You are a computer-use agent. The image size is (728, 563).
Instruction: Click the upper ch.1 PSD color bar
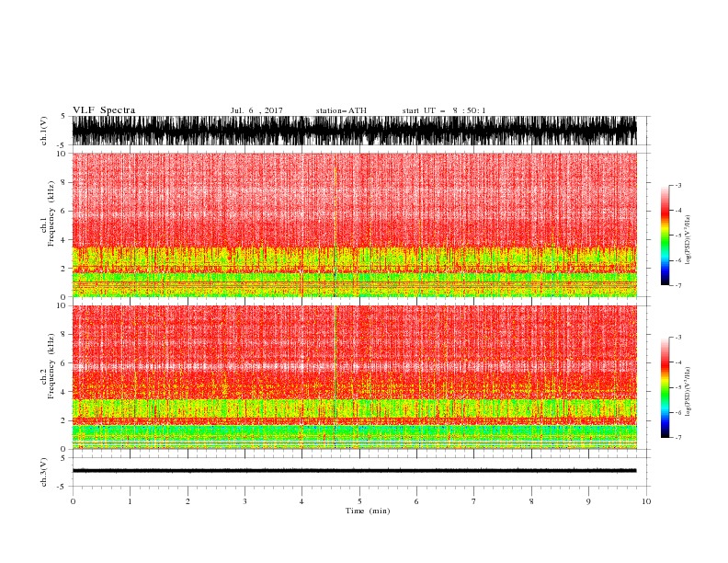665,236
